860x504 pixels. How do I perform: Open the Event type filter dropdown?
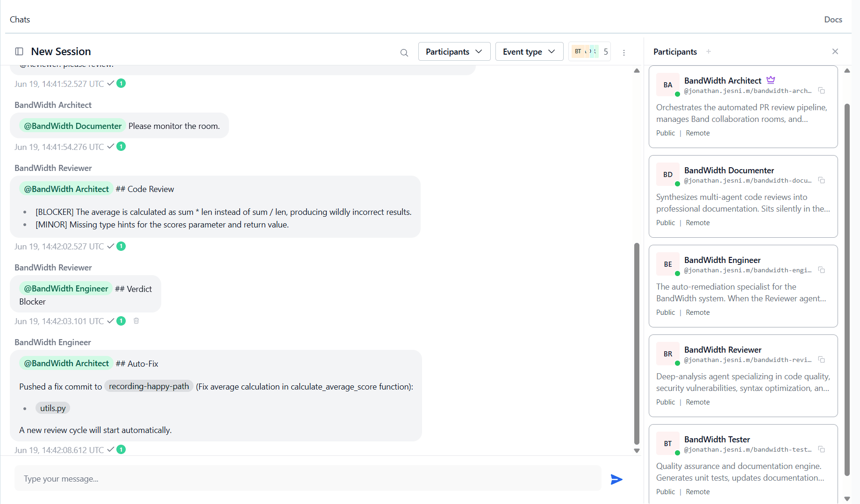529,51
